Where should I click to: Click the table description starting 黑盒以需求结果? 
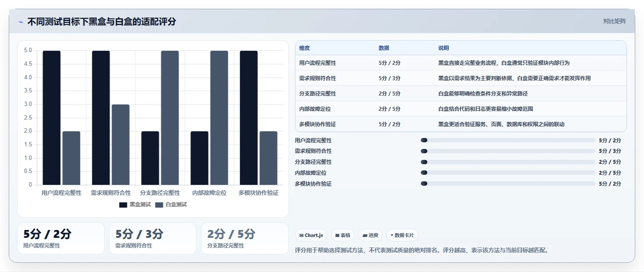514,78
